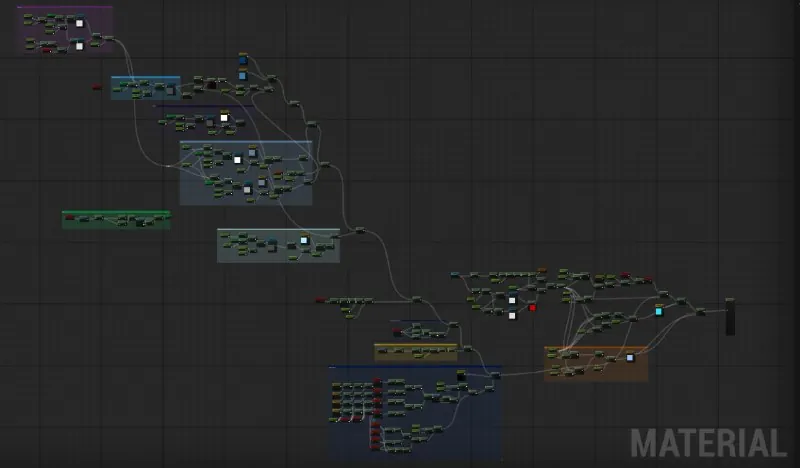Image resolution: width=800 pixels, height=468 pixels.
Task: Select red node starting the long horizontal chain
Action: pyautogui.click(x=320, y=300)
